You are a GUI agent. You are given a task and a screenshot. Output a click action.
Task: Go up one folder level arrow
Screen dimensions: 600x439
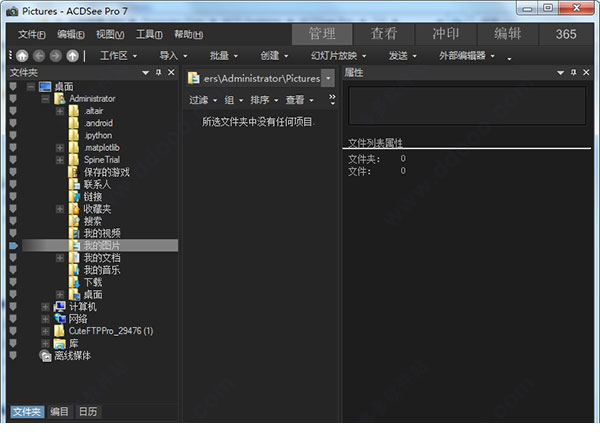tap(72, 56)
